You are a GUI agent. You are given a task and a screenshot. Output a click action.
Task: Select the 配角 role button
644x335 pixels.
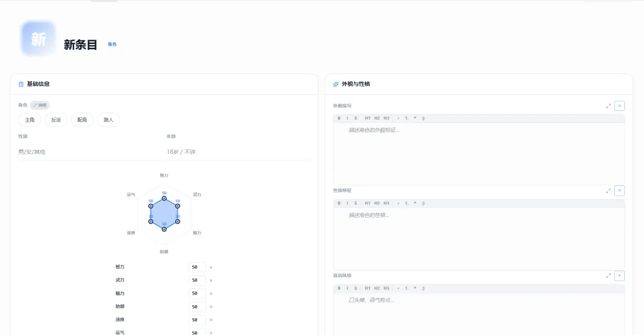tap(82, 120)
